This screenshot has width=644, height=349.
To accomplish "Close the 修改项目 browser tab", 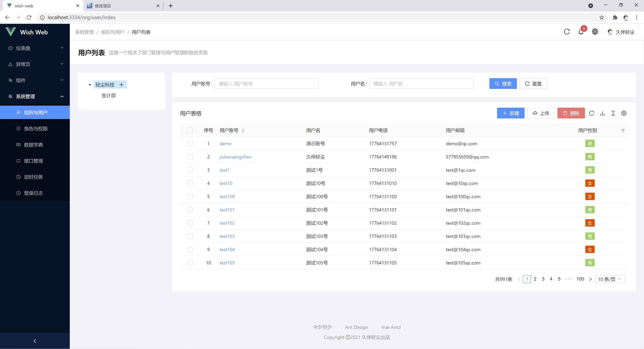I will point(158,6).
